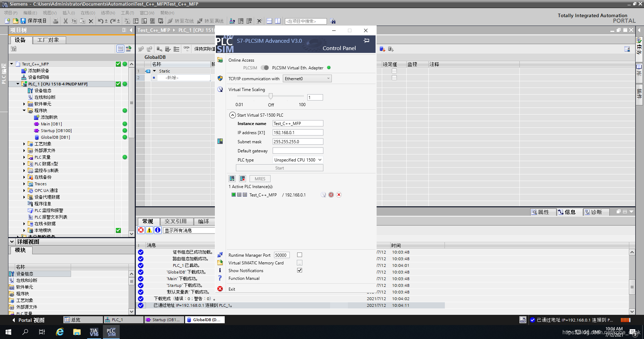Collapse the 详细视图 details panel

(x=12, y=242)
